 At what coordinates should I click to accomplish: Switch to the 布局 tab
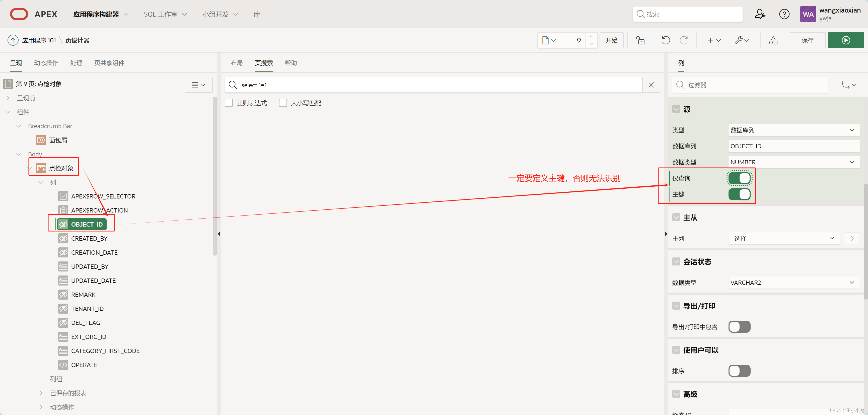click(237, 63)
